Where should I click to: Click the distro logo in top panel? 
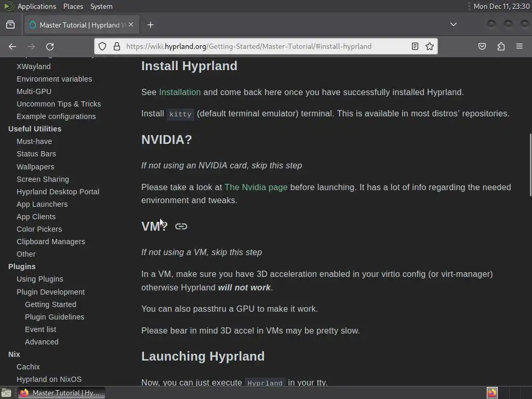9,6
